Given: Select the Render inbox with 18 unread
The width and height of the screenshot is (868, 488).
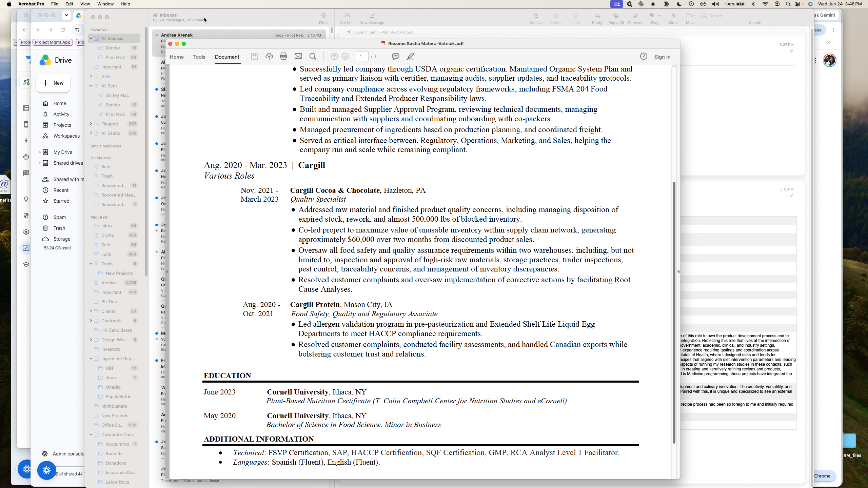Looking at the screenshot, I should click(x=115, y=48).
